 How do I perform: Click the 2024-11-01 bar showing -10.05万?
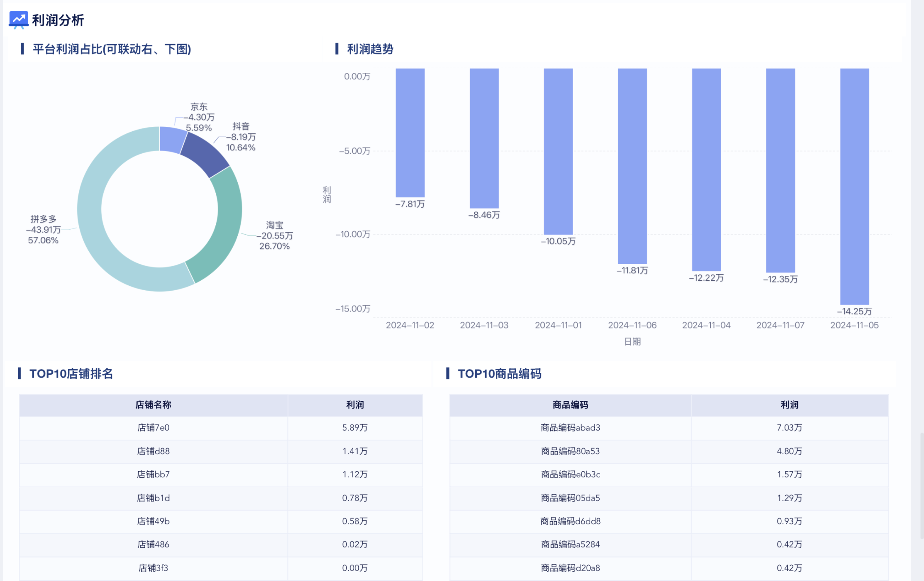[558, 151]
